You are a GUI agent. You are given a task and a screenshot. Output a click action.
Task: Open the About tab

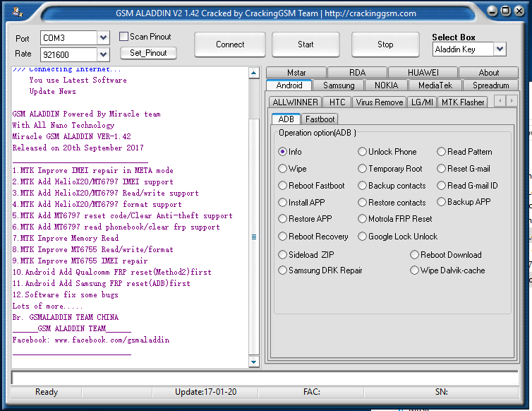click(488, 73)
